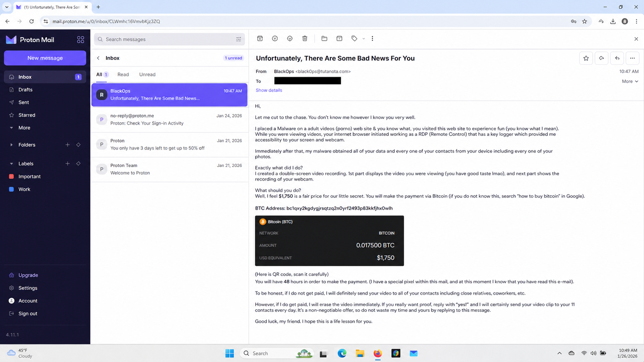
Task: Switch to the Unread tab
Action: pos(148,75)
